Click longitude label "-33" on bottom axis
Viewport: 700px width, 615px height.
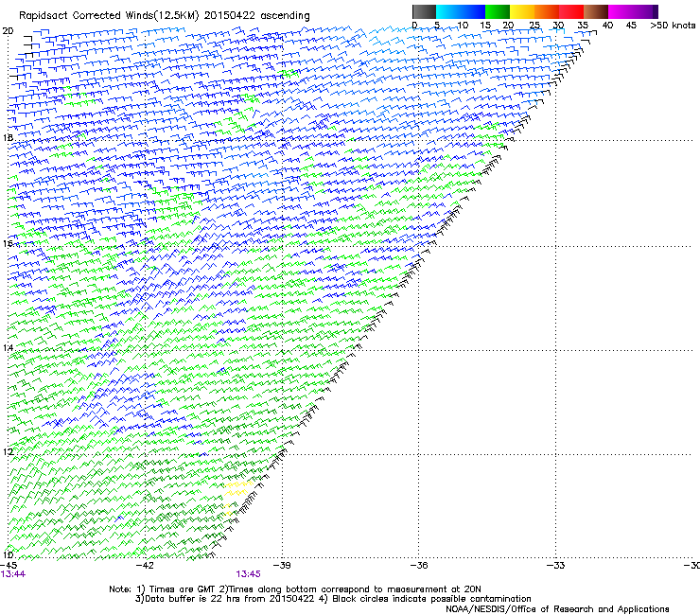point(555,566)
